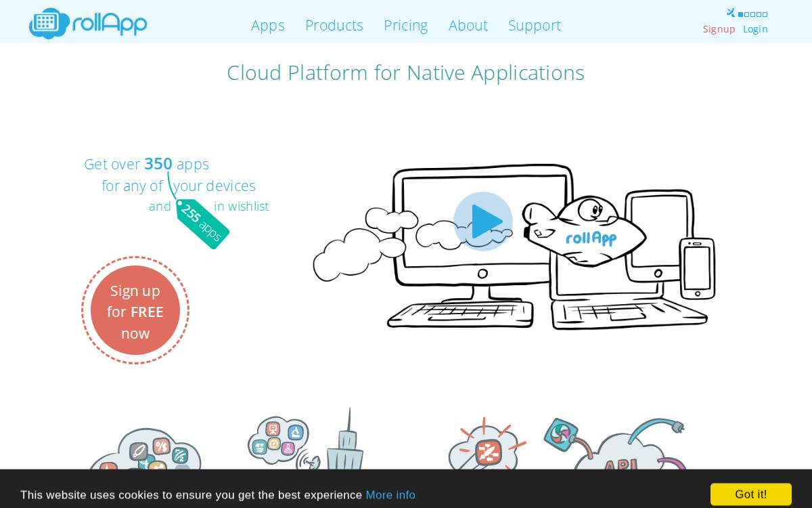Click the 'in wishlist' text
The height and width of the screenshot is (508, 812).
click(242, 206)
